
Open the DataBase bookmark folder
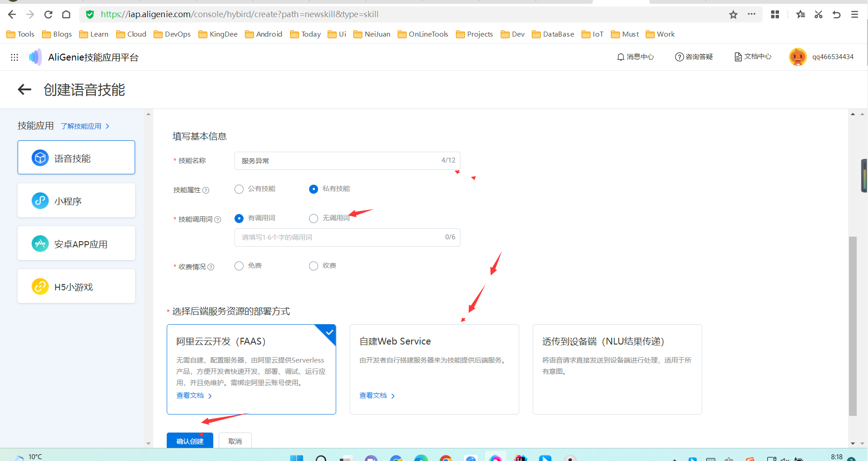(553, 34)
